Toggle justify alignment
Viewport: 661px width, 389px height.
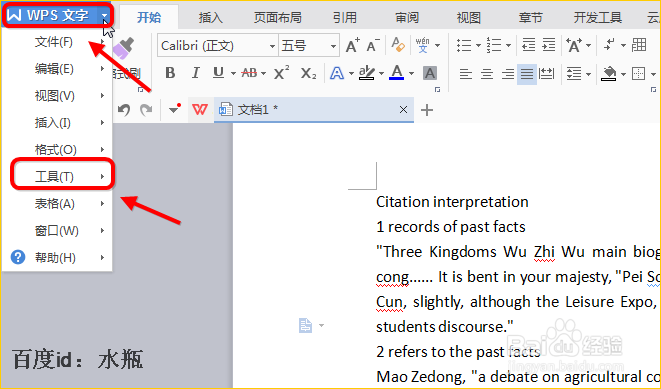click(x=527, y=74)
